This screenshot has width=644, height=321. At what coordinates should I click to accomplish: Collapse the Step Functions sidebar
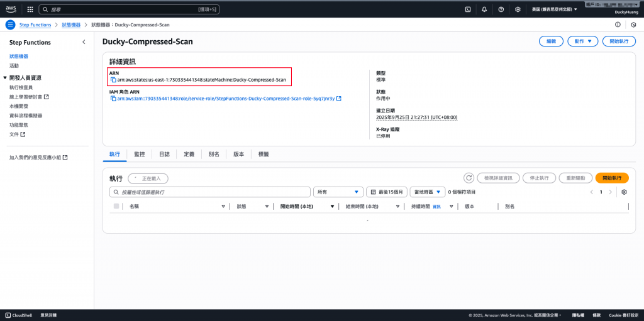[x=84, y=42]
